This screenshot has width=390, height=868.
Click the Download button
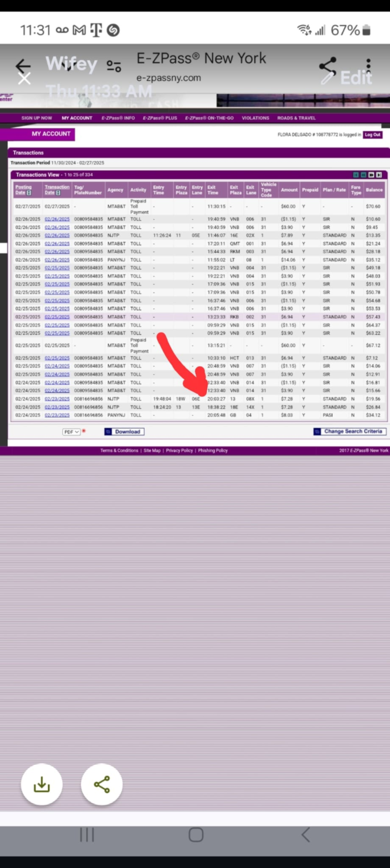pos(124,431)
